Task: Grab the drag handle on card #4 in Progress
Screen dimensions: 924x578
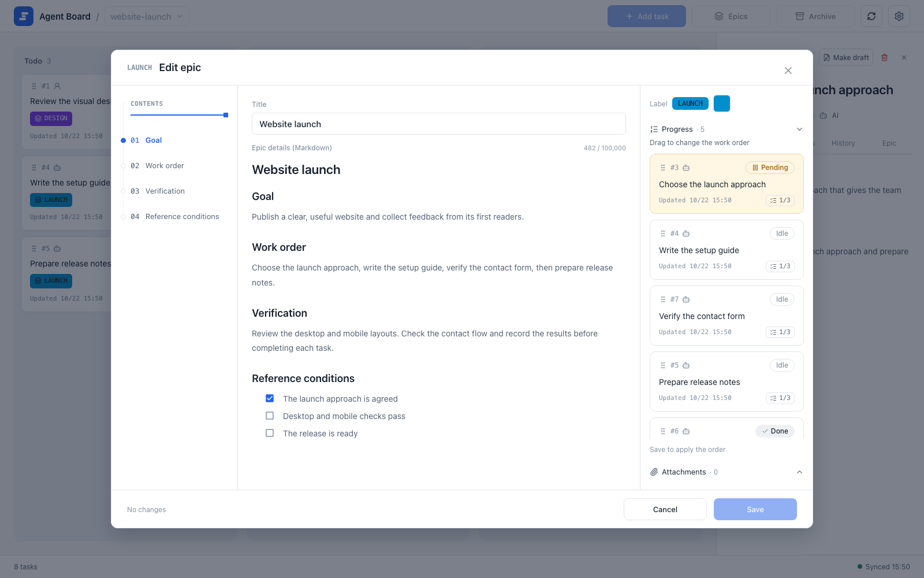Action: [x=663, y=234]
